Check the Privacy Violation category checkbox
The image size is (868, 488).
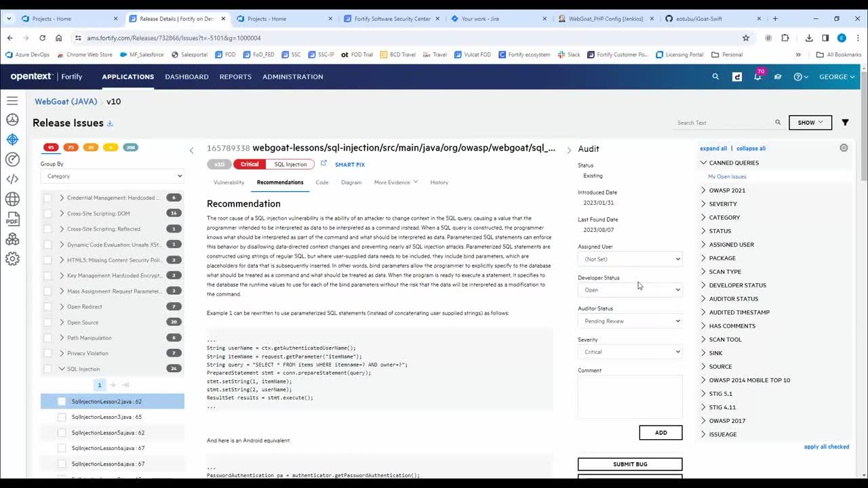pos(47,353)
